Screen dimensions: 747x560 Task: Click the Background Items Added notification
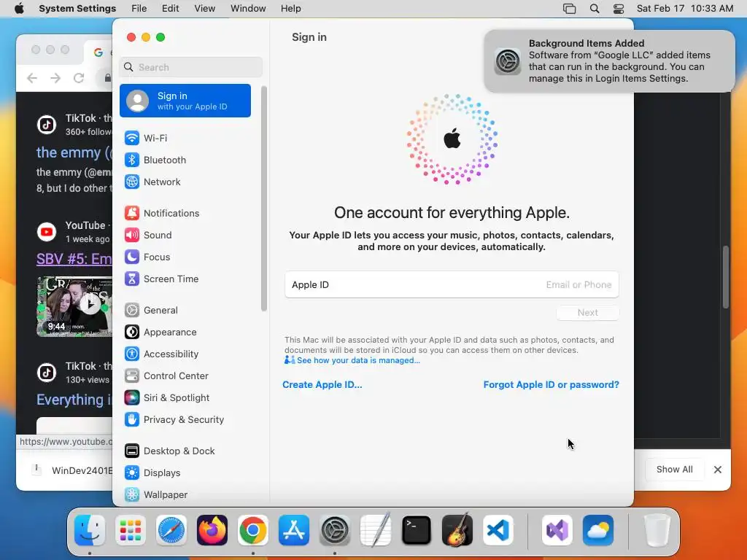609,61
